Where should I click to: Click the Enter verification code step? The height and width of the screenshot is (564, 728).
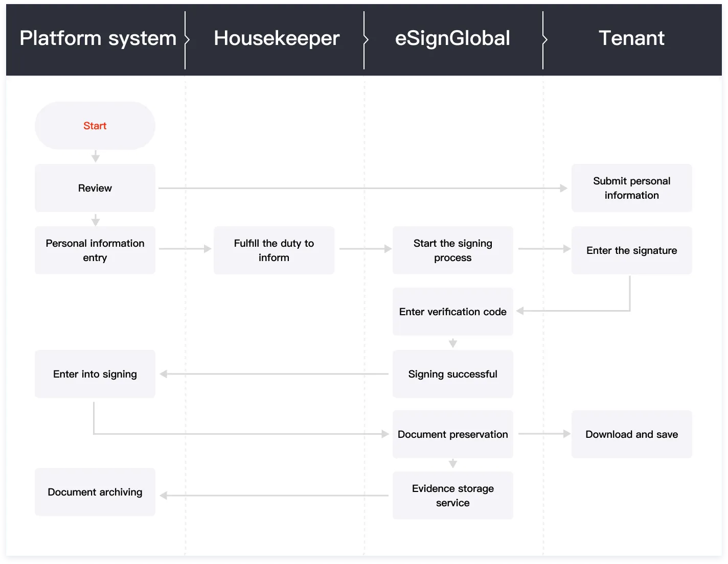pos(453,312)
